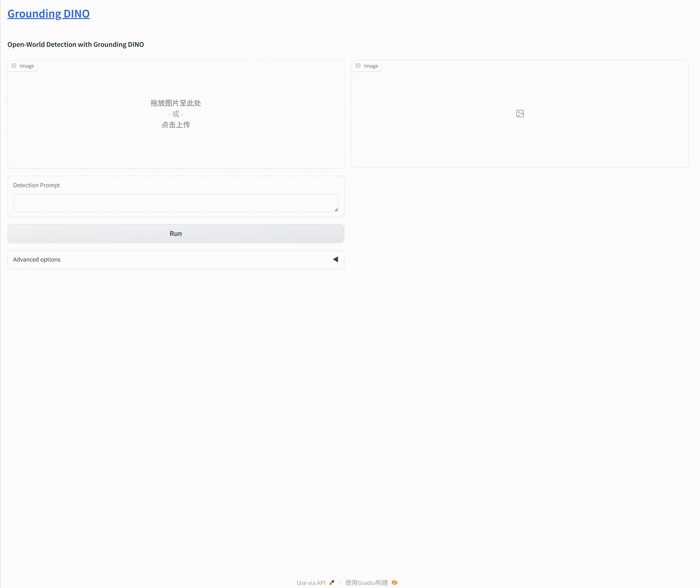Screen dimensions: 700x588
Task: Click the input Image label icon
Action: 14,66
